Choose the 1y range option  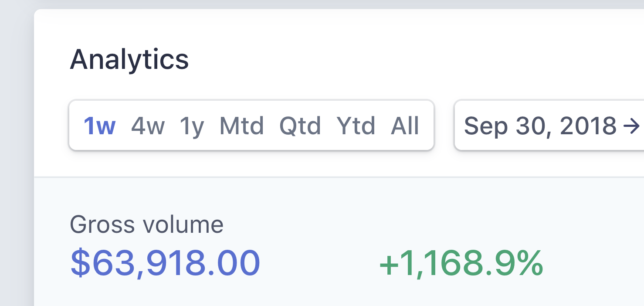192,126
